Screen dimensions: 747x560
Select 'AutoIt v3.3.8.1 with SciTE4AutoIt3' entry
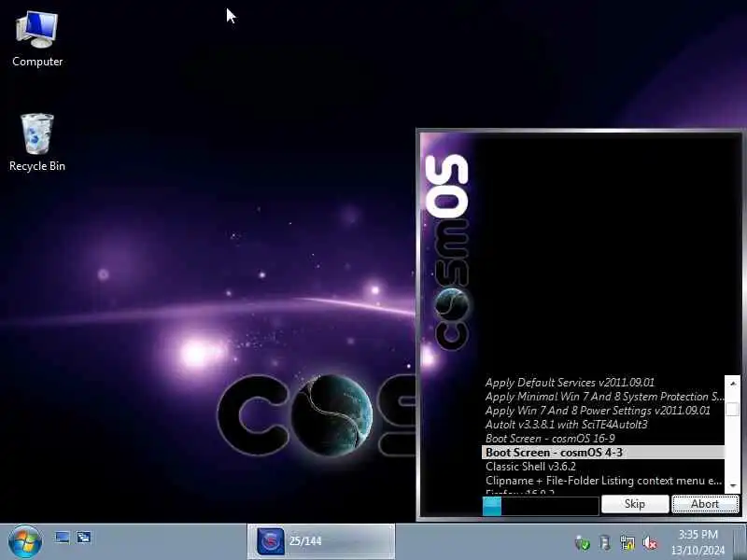pos(603,425)
